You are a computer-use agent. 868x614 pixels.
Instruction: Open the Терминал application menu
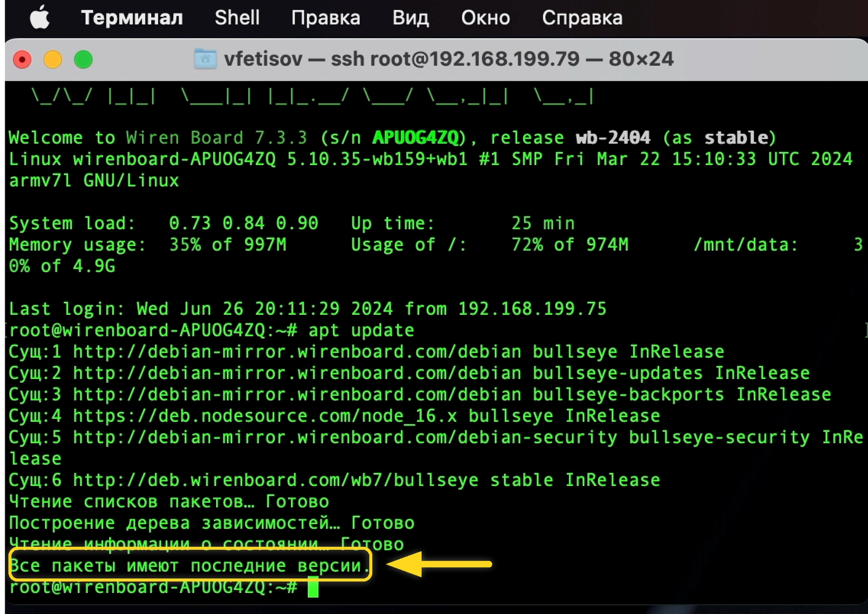pyautogui.click(x=132, y=18)
